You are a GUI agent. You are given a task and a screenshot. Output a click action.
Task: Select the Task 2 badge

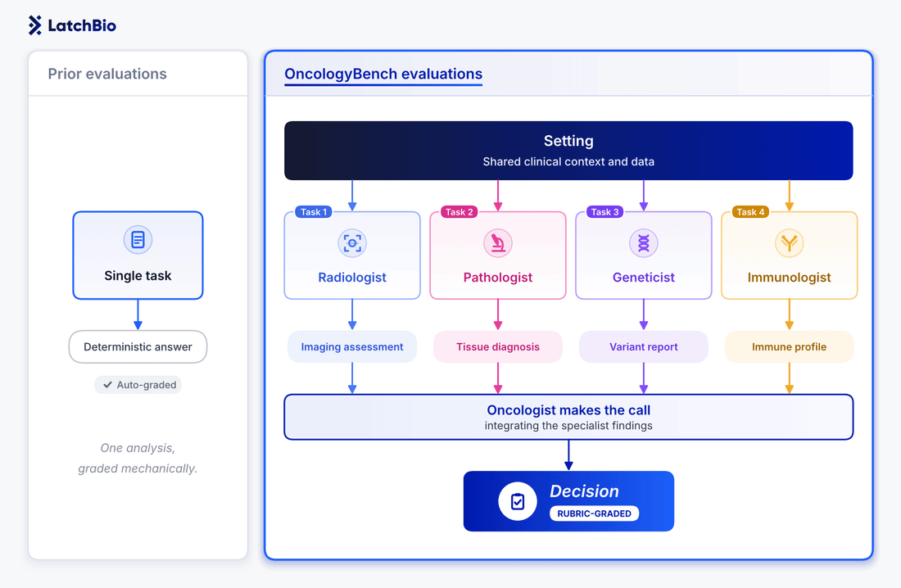pos(460,212)
